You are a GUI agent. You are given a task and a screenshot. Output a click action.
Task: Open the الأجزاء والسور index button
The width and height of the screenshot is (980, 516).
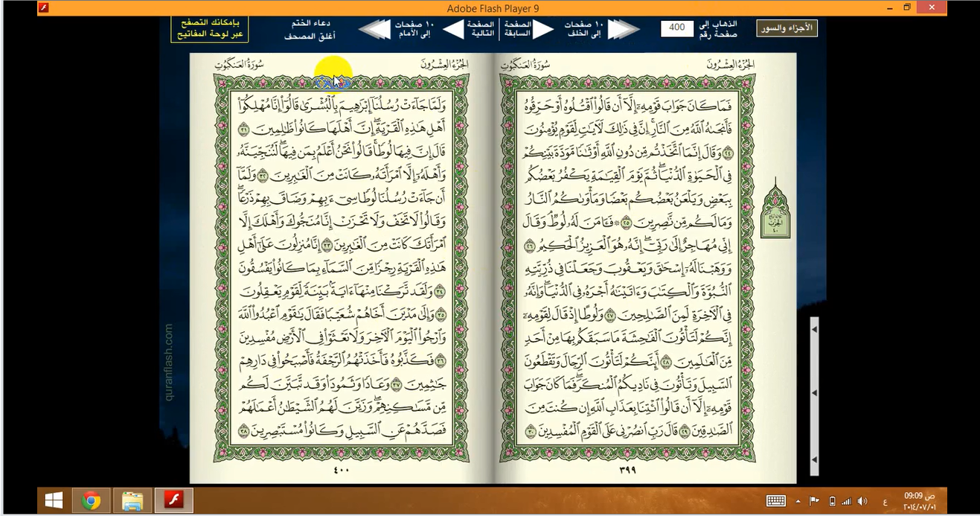pos(787,28)
